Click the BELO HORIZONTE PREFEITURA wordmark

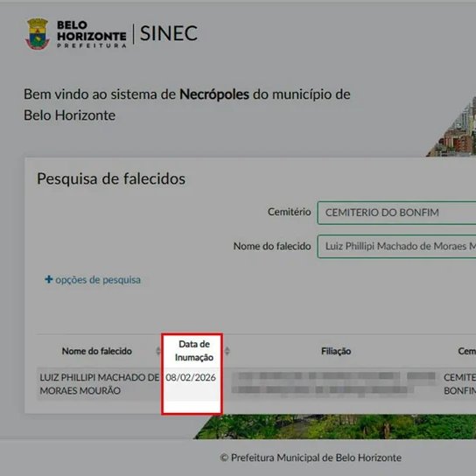(x=92, y=34)
